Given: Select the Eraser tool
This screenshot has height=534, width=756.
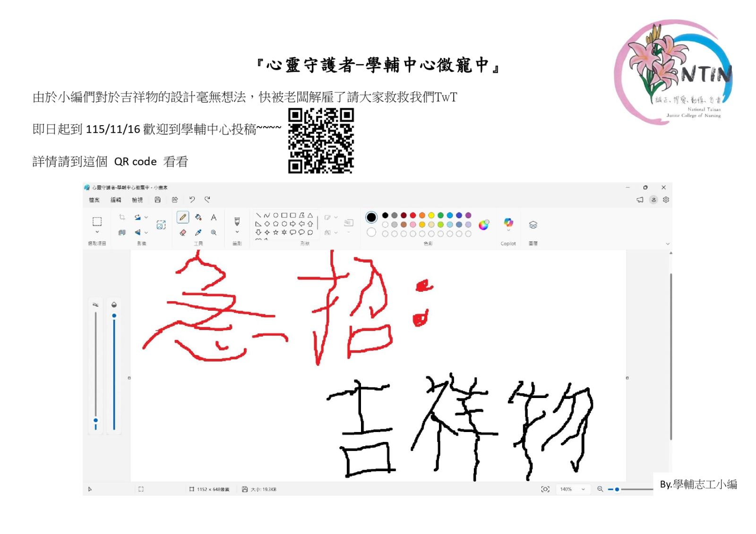Looking at the screenshot, I should pyautogui.click(x=183, y=232).
